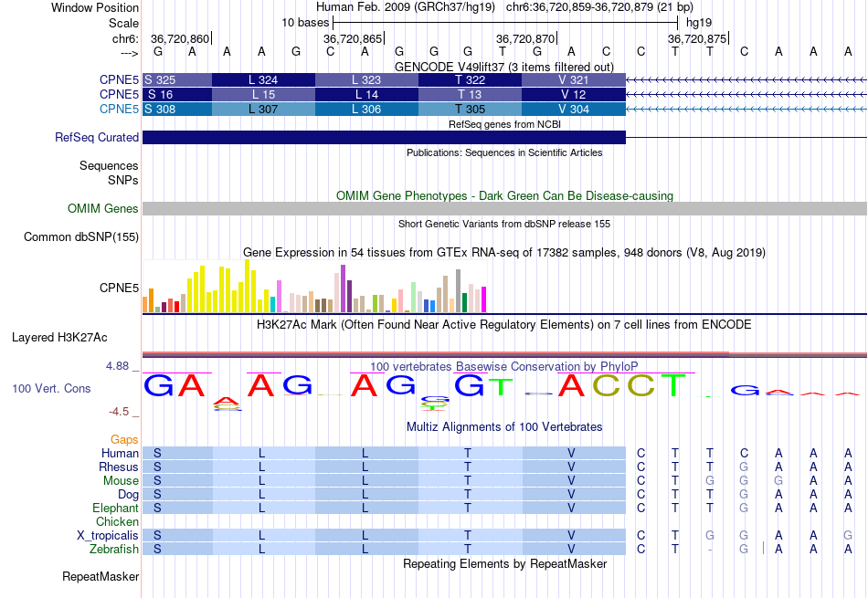Open the GENCODE V49lift37 track title
Image resolution: width=868 pixels, height=598 pixels.
click(504, 67)
